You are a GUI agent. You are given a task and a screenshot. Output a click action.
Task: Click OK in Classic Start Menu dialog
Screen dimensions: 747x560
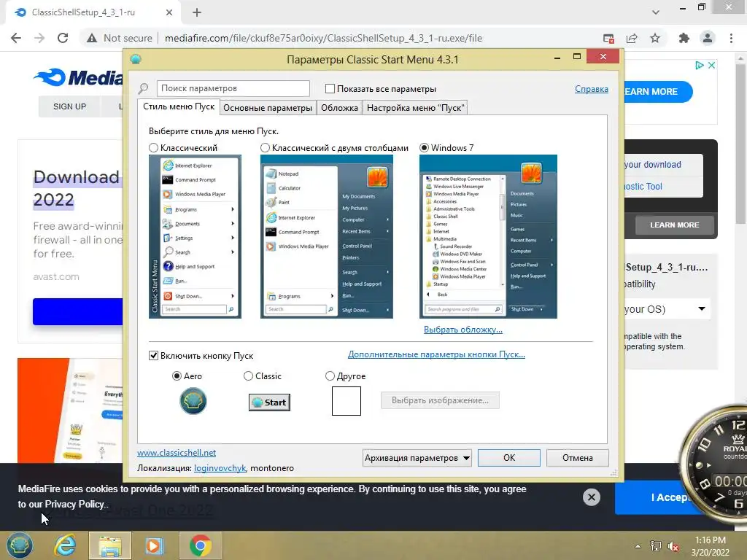click(509, 458)
